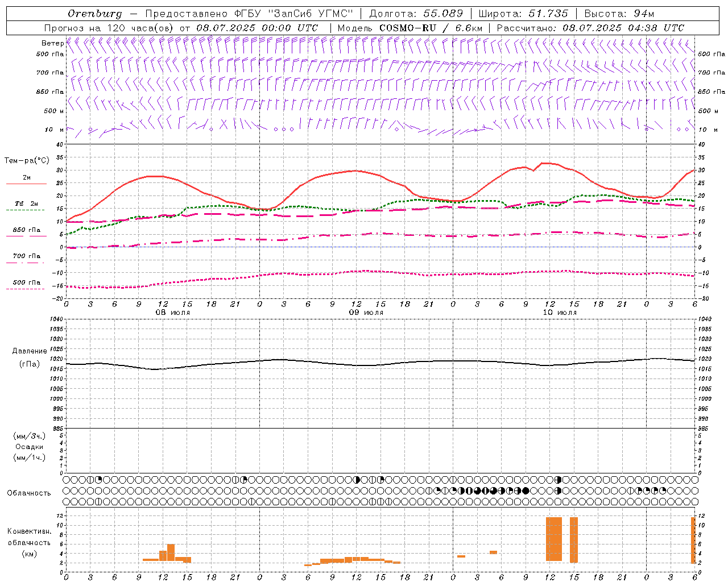Click Рассчитано: 08.07.2025 04:38 UTC timestamp
Screen dimensions: 728x582
click(590, 28)
